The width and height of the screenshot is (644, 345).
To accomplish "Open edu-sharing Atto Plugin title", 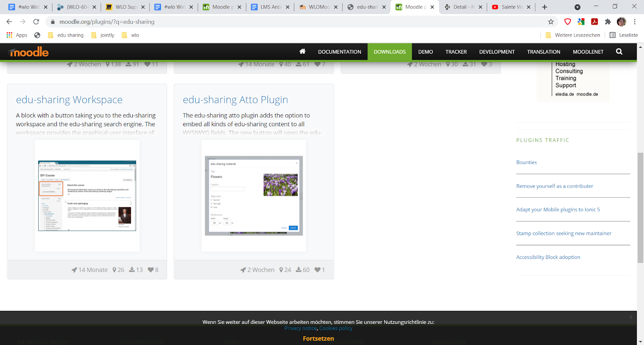I will click(x=235, y=99).
